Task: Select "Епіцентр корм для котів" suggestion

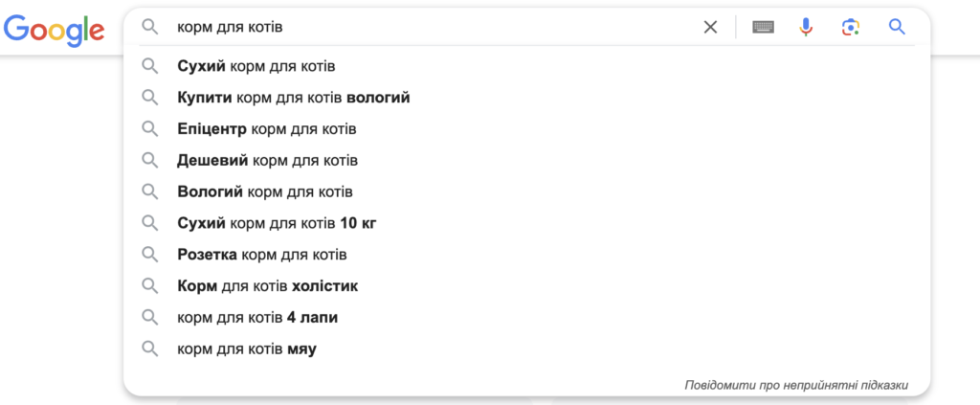Action: coord(267,128)
